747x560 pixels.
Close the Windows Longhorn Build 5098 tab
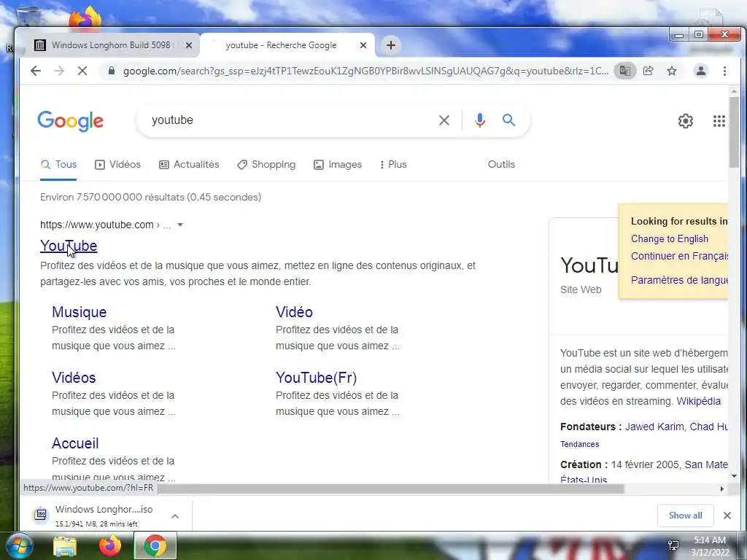point(189,45)
